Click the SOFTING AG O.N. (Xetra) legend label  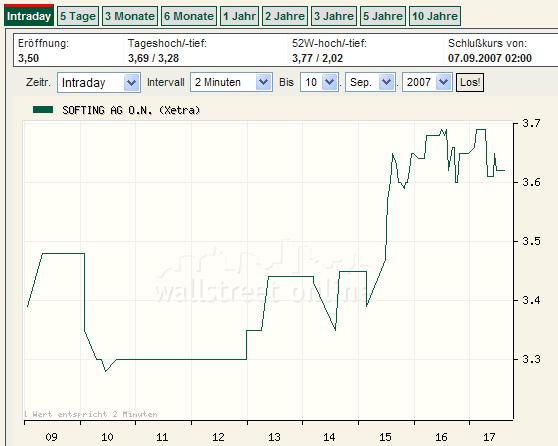131,110
